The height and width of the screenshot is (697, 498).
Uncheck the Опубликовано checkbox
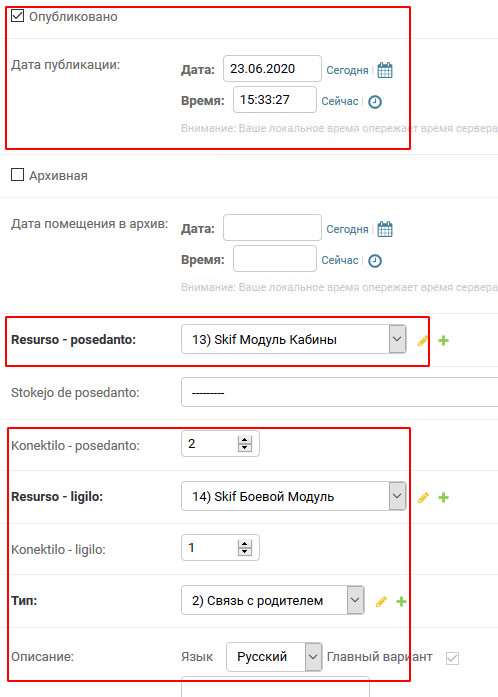(x=17, y=16)
